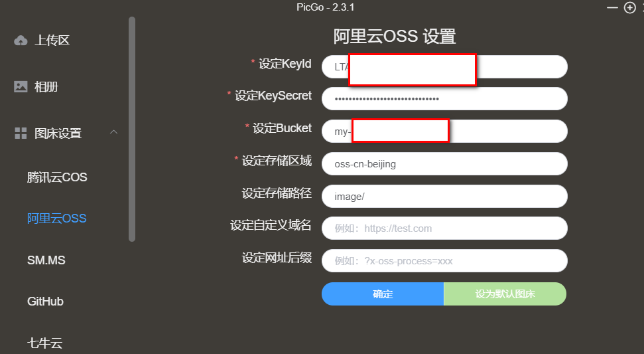Click the 设定存储路径 field containing image/
Screen dimensions: 644x354
point(444,196)
